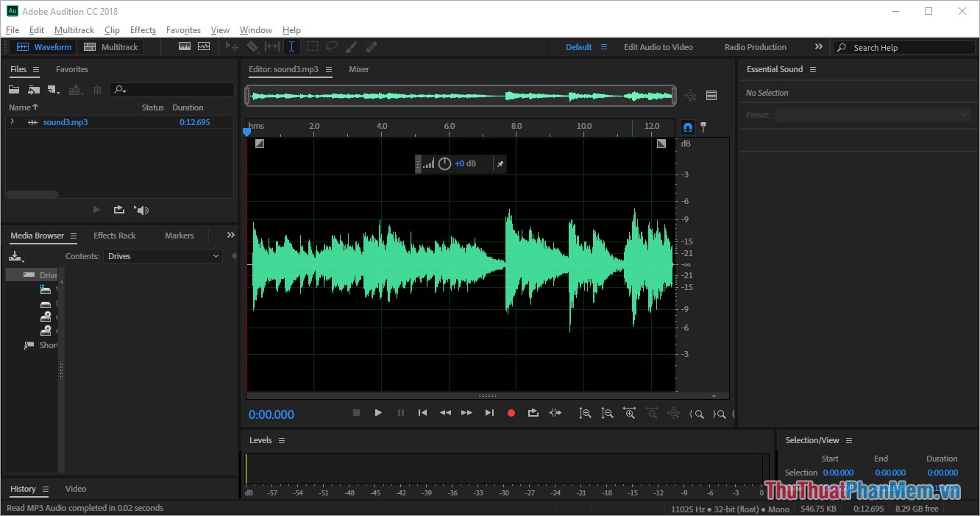This screenshot has width=980, height=516.
Task: Expand the sound3.mp3 entry in Files panel
Action: [12, 121]
